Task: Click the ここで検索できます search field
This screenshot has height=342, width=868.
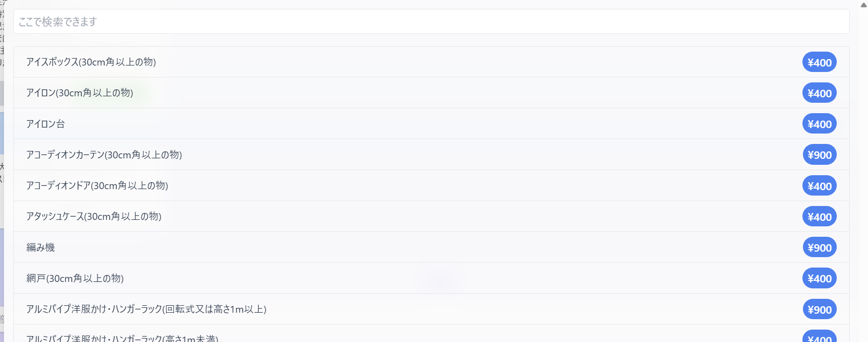Action: (x=431, y=22)
